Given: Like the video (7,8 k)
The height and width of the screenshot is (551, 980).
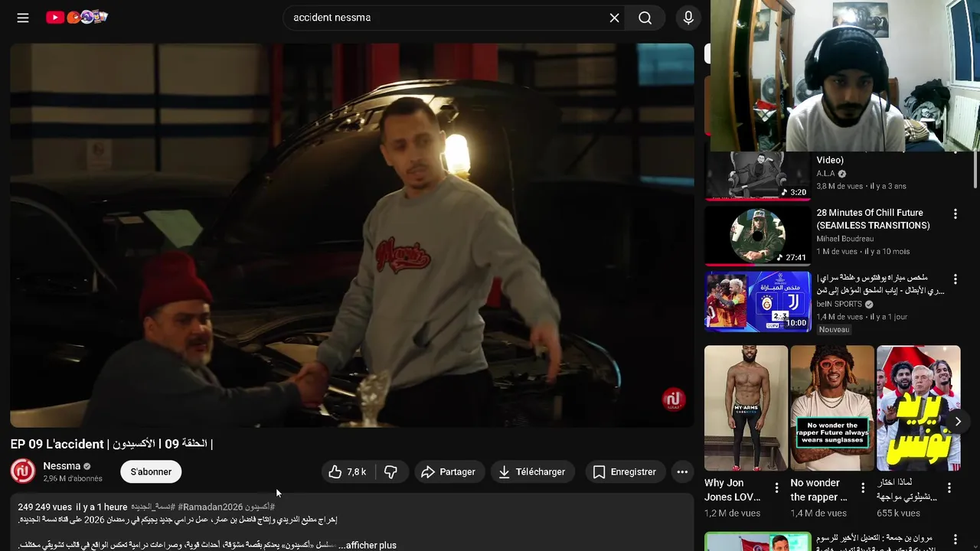Looking at the screenshot, I should tap(348, 472).
